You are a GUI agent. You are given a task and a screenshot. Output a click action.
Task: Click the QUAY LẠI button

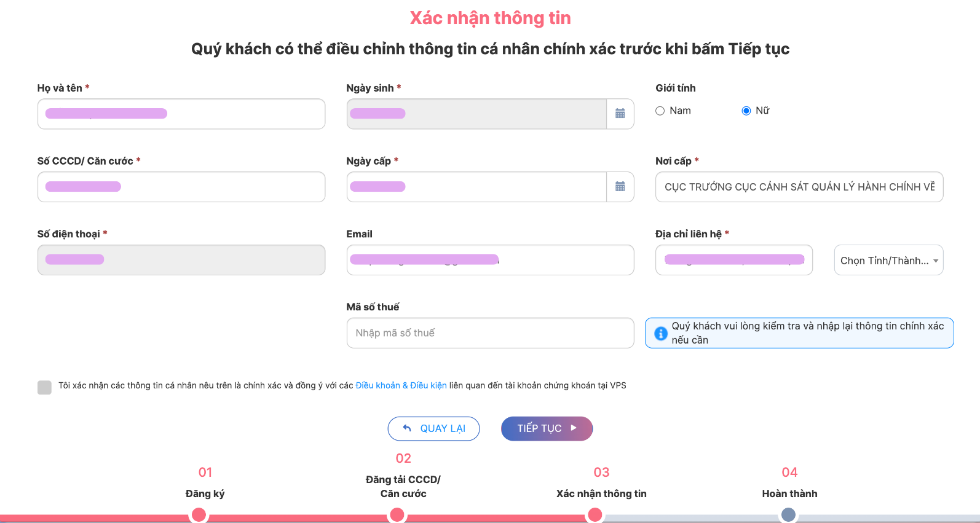[x=433, y=428]
